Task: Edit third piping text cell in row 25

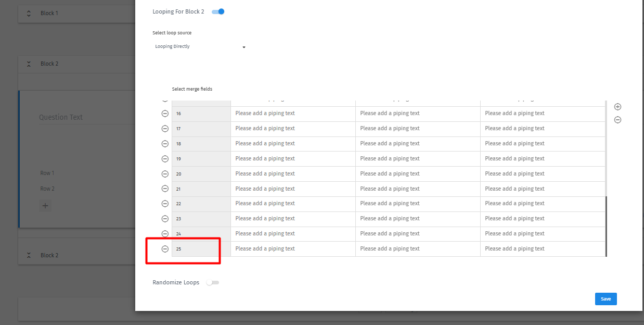Action: 543,249
